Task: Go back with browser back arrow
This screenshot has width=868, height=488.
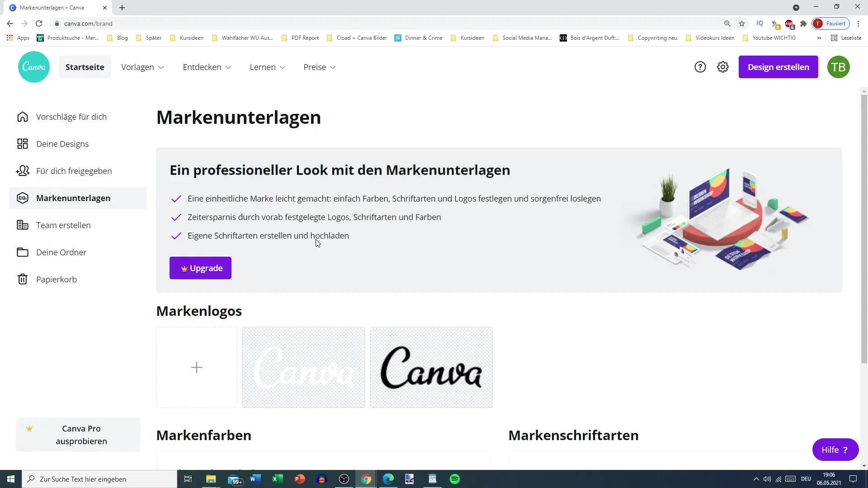Action: (x=10, y=23)
